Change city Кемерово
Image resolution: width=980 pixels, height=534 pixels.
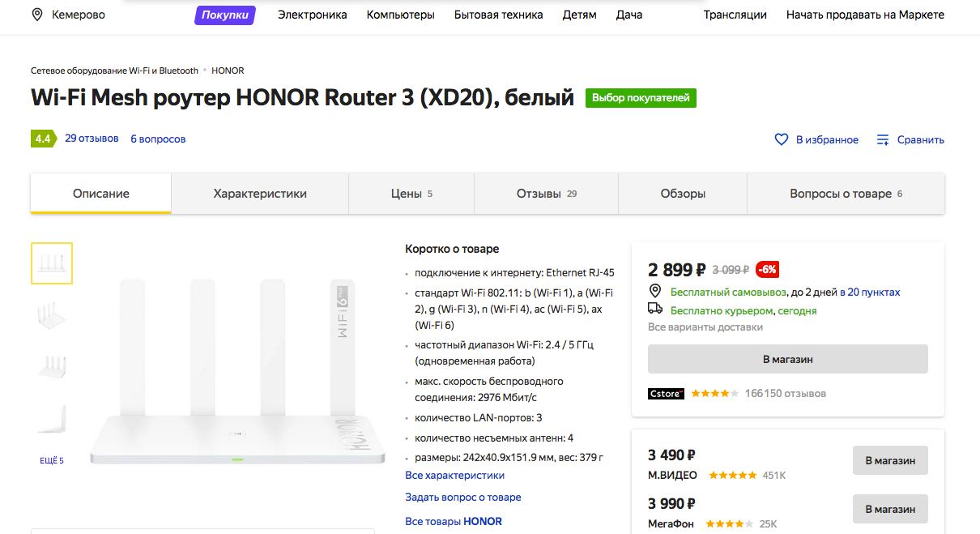(x=78, y=15)
